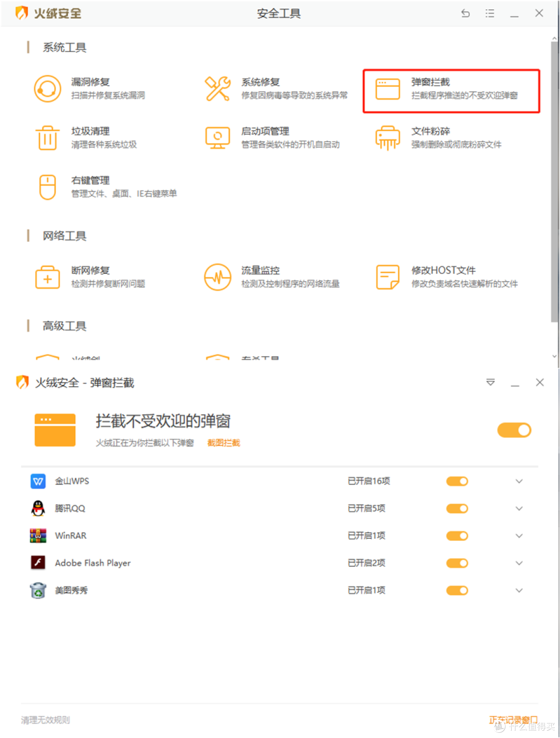This screenshot has height=738, width=560.
Task: Open the 漏洞修复 vulnerability repair icon
Action: (x=48, y=89)
